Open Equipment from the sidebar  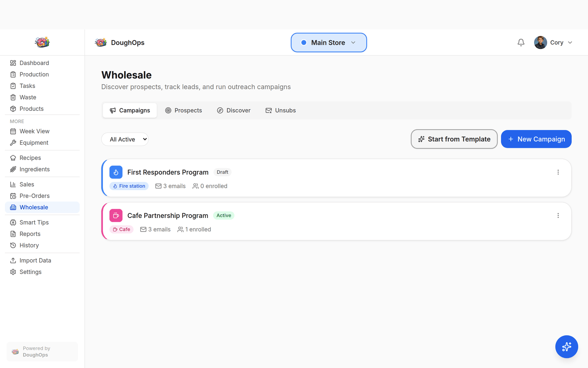coord(33,143)
